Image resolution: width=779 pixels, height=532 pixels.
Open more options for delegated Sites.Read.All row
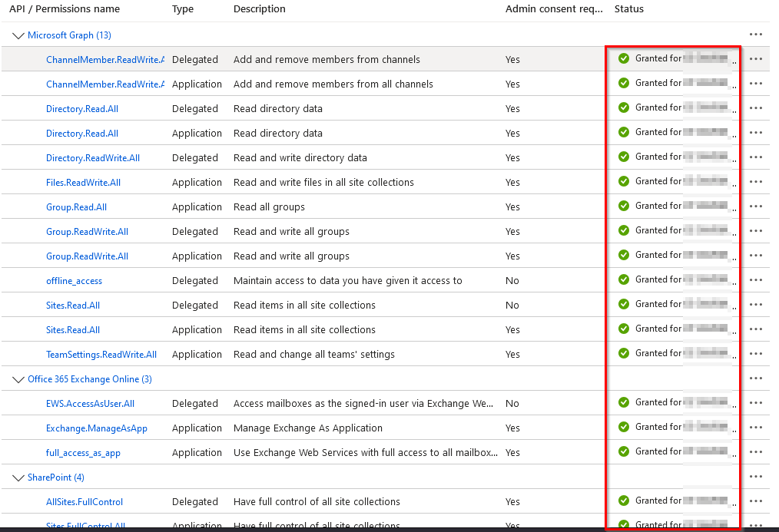pyautogui.click(x=756, y=304)
